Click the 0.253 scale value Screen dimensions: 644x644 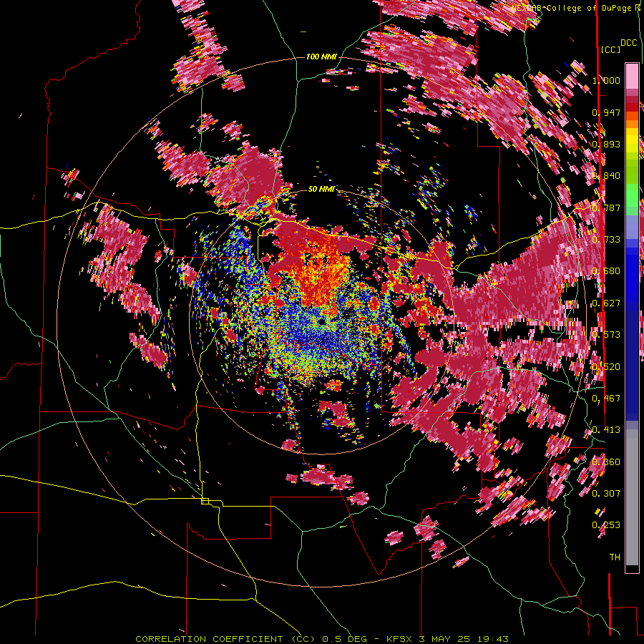[606, 525]
